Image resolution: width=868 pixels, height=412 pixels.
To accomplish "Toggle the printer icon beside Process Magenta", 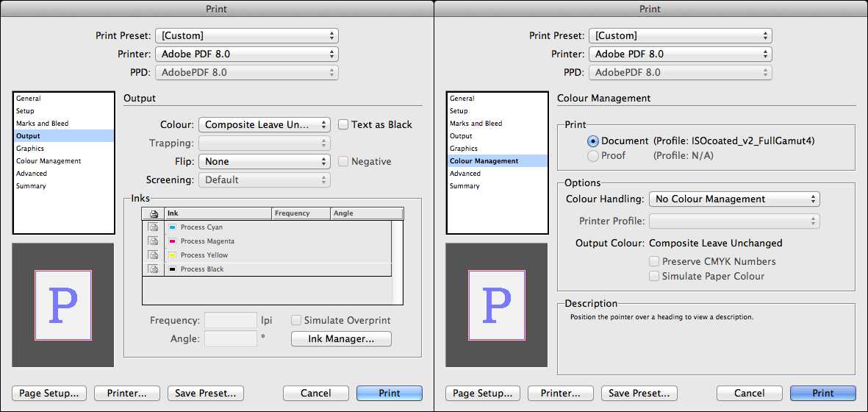I will pyautogui.click(x=154, y=241).
